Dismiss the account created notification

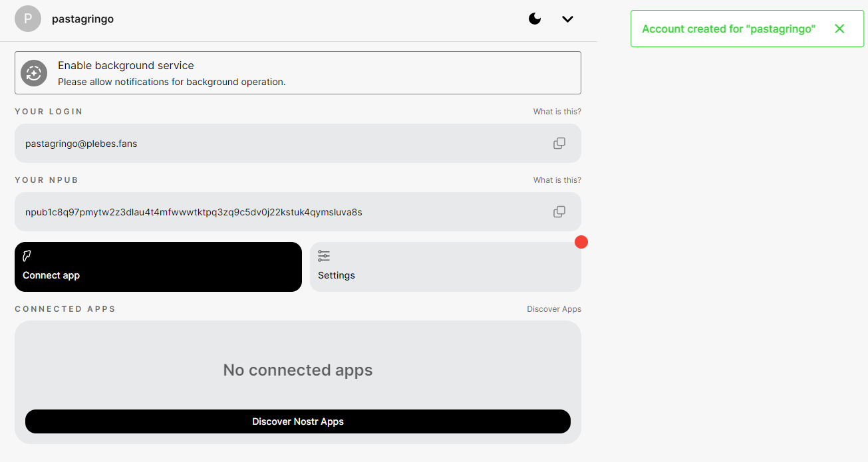[x=839, y=29]
